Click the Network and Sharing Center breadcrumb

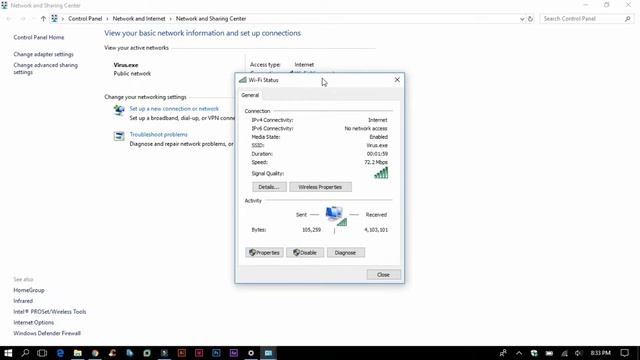coord(211,19)
